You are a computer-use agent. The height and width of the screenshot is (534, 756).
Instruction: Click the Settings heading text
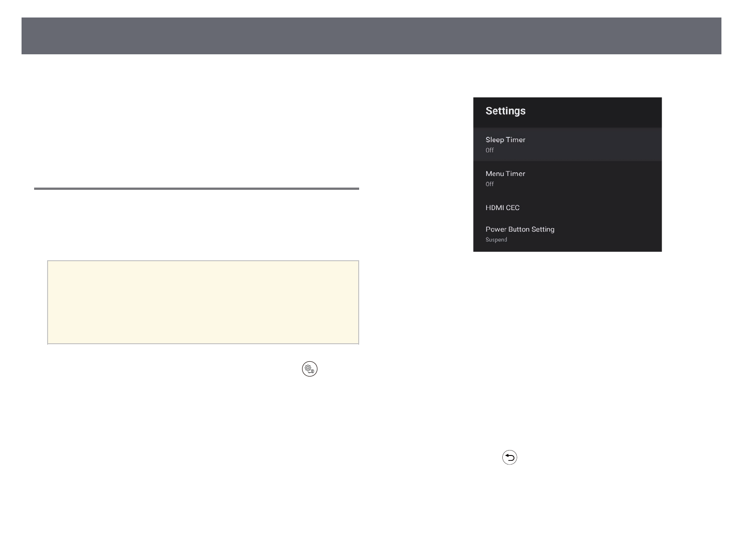505,111
